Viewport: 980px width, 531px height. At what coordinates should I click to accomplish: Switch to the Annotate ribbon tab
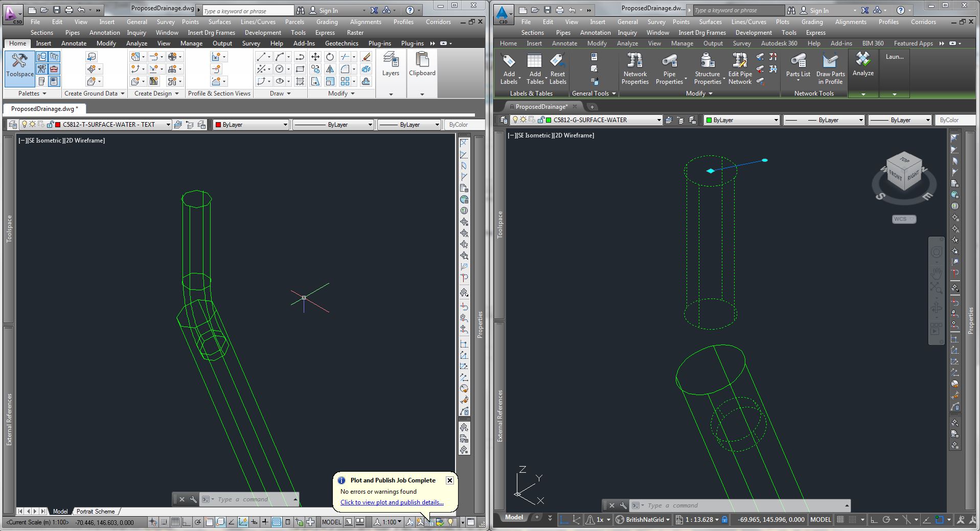coord(564,43)
